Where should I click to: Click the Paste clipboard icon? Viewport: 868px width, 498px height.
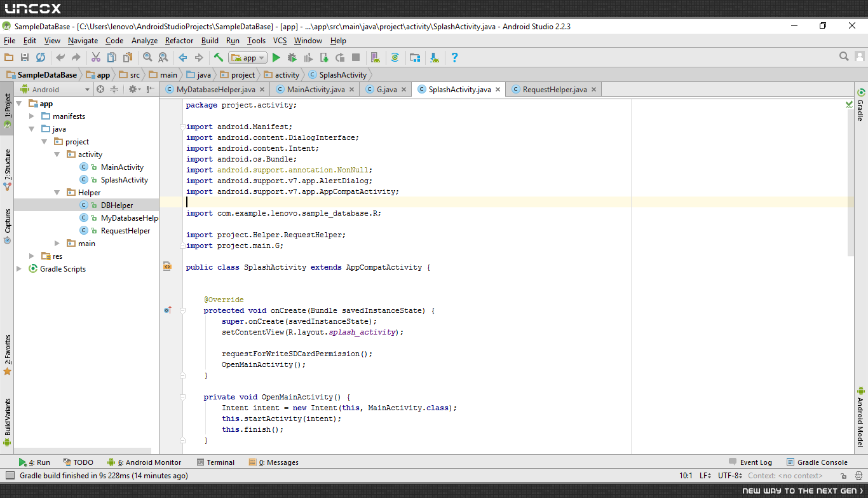[128, 57]
